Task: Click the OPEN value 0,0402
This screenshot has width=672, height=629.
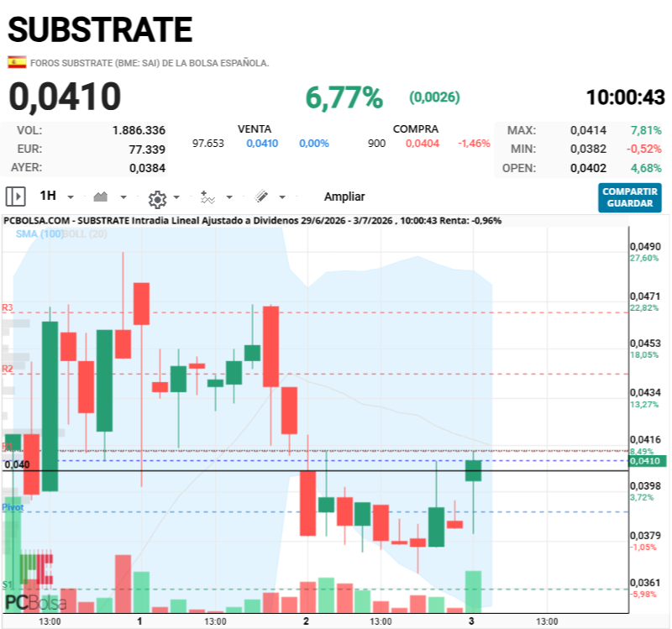Action: pyautogui.click(x=588, y=168)
